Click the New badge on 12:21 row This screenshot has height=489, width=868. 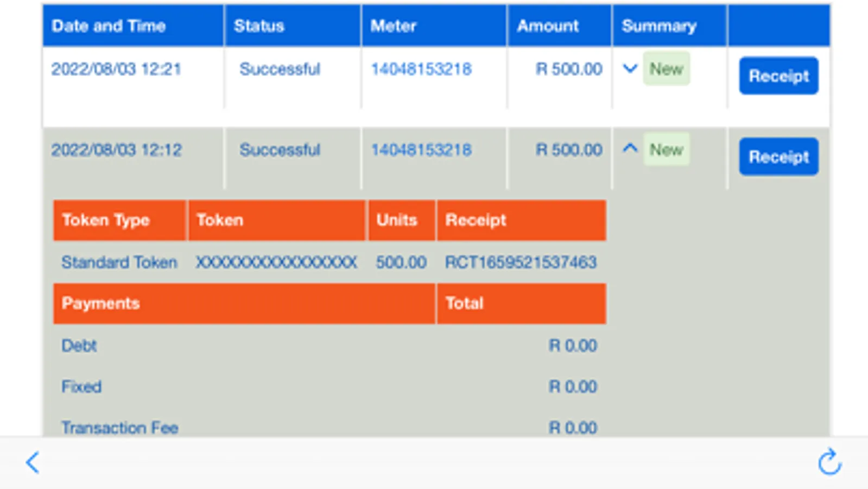click(666, 69)
